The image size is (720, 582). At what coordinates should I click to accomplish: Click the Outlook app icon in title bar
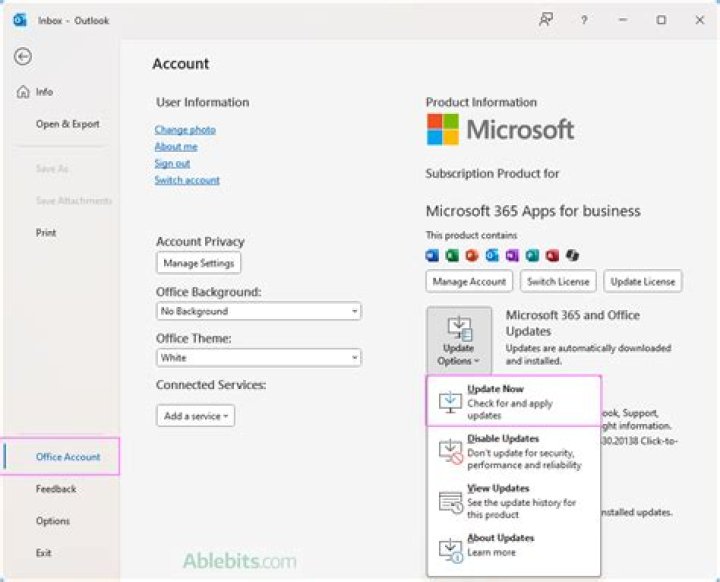(19, 20)
